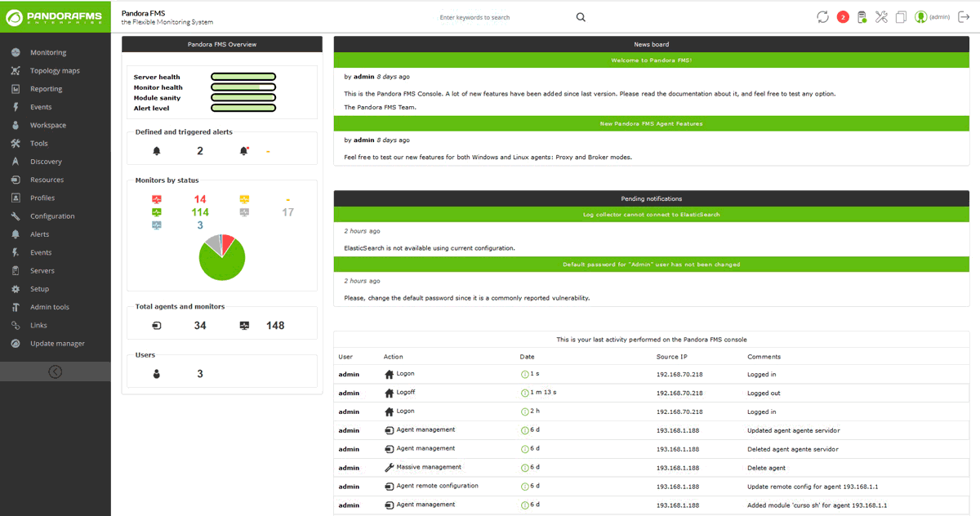This screenshot has height=516, width=980.
Task: Click the Topology maps icon
Action: (x=16, y=71)
